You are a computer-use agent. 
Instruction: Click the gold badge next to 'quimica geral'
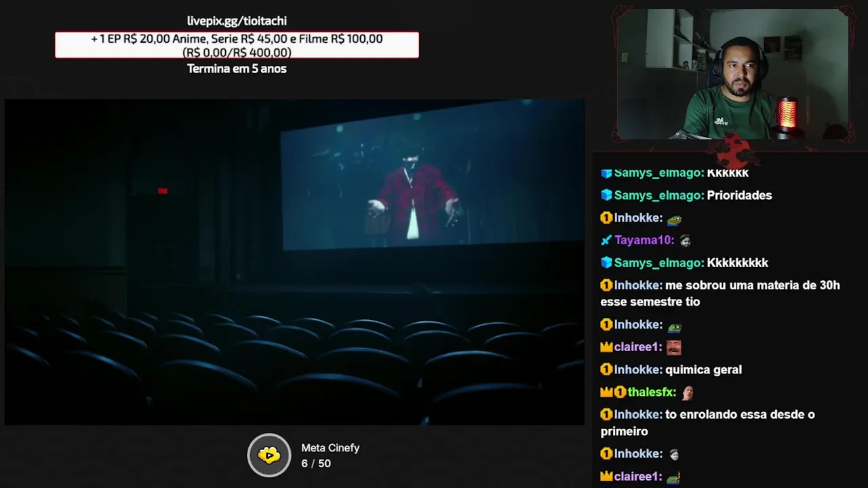[606, 369]
